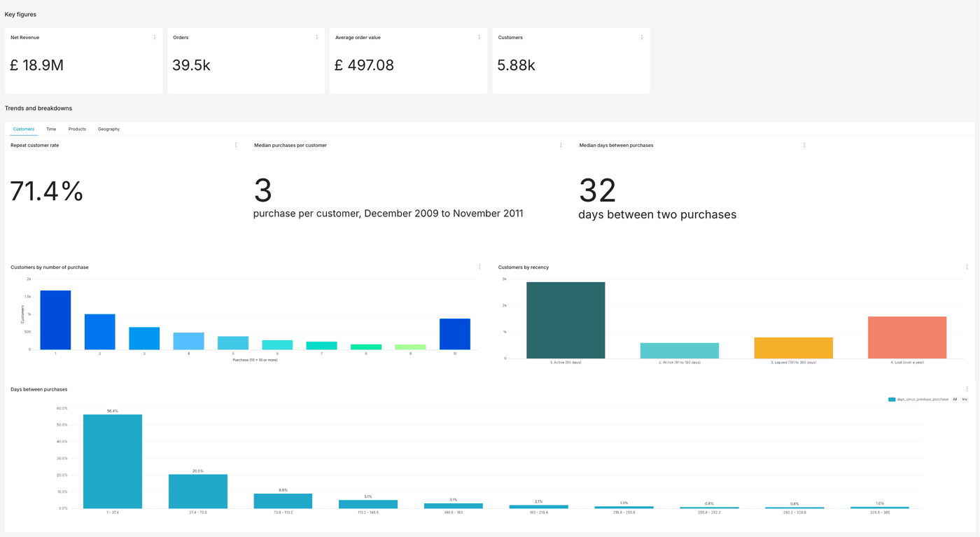Screen dimensions: 980x537
Task: Open the Days between purchases chart menu
Action: click(967, 389)
